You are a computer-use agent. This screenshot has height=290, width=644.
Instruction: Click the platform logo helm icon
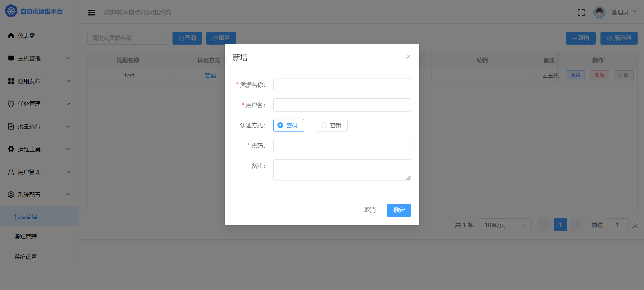tap(11, 11)
